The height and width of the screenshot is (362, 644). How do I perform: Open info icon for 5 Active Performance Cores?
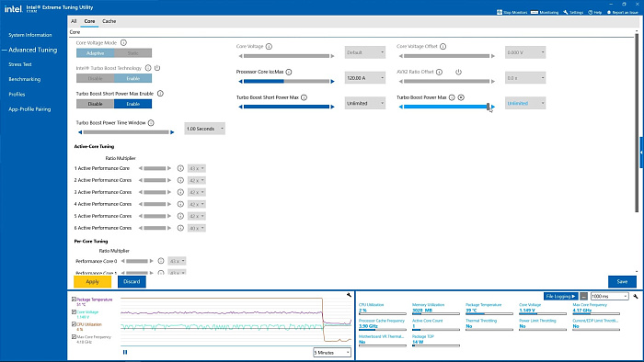180,216
